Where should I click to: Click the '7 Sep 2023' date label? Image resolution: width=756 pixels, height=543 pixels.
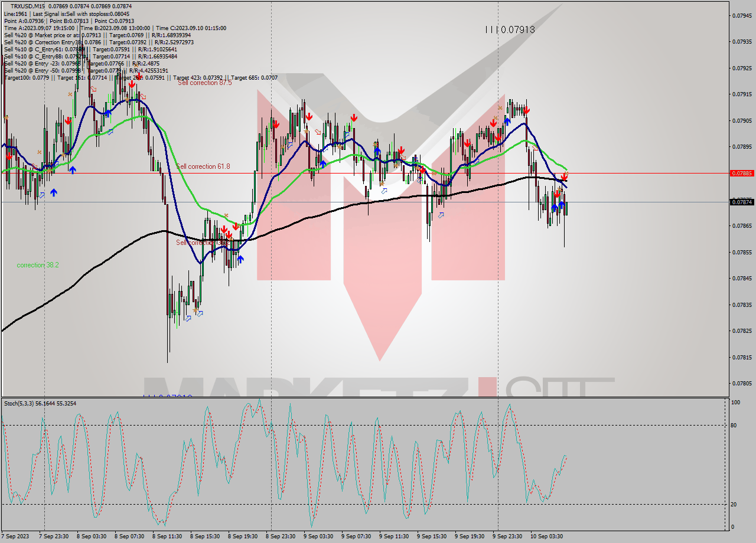pos(15,537)
